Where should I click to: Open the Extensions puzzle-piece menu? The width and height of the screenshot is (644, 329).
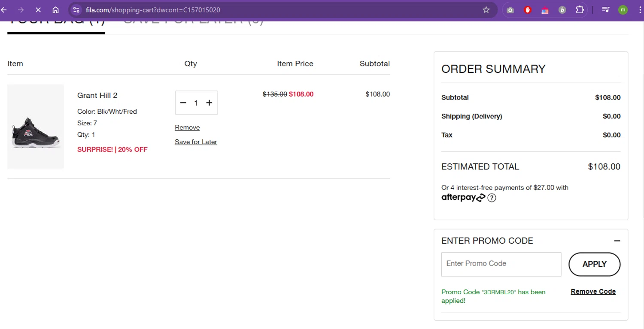click(580, 9)
